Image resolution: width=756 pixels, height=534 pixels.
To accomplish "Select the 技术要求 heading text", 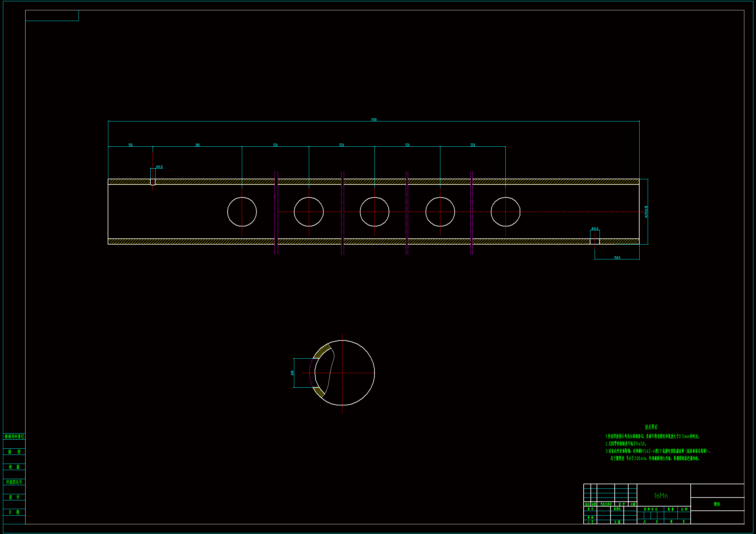I will [651, 427].
